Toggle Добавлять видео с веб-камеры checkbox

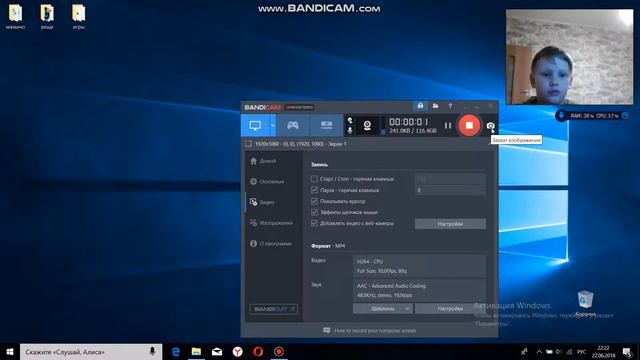pos(314,223)
